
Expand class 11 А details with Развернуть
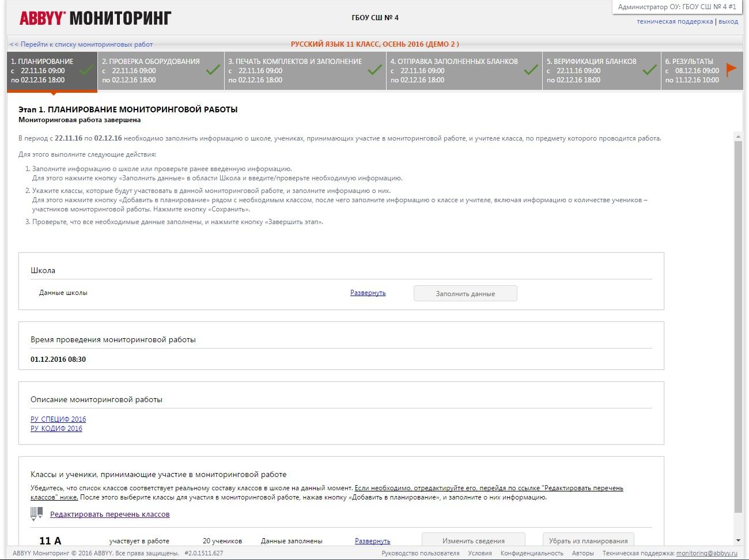(x=372, y=541)
